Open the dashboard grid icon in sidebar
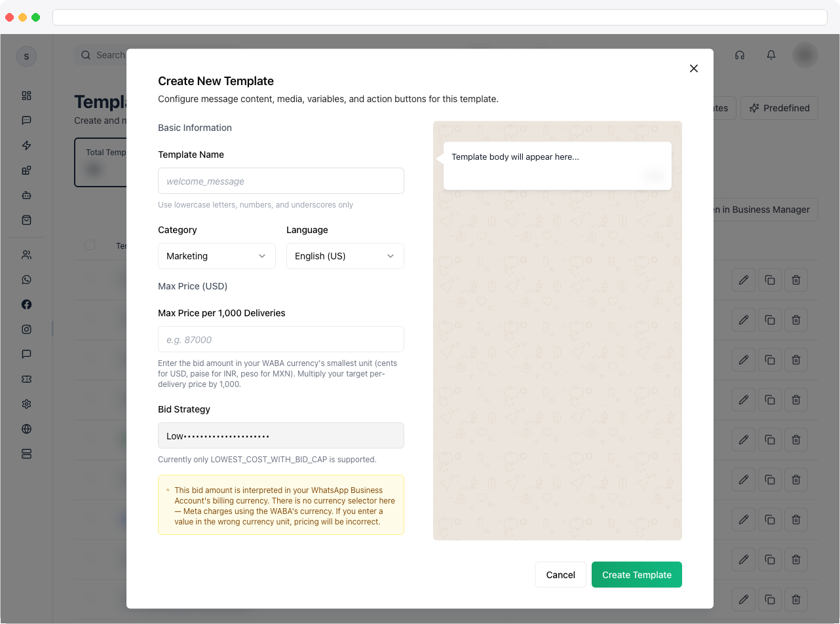 pyautogui.click(x=26, y=96)
